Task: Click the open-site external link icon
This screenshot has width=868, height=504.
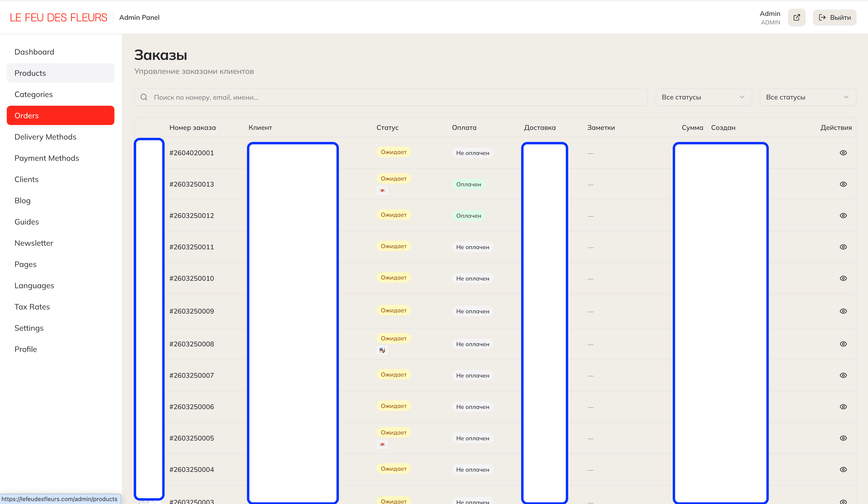Action: [796, 18]
